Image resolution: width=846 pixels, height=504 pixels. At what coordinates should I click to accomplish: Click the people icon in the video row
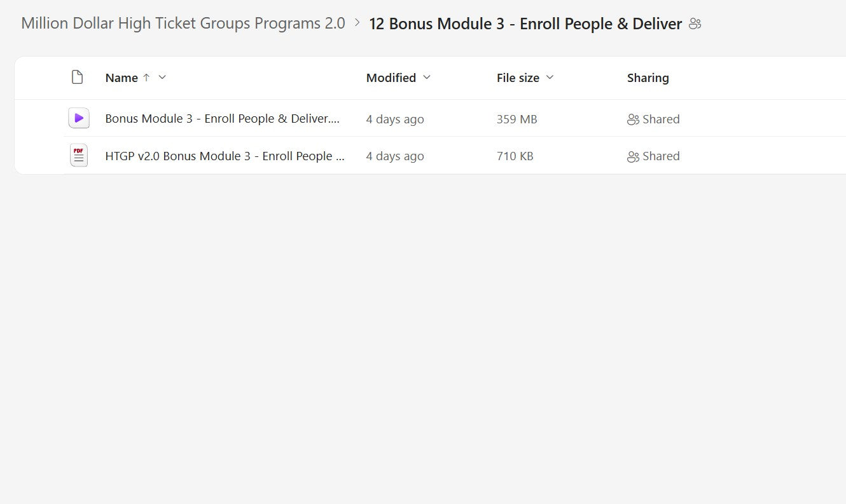tap(633, 119)
